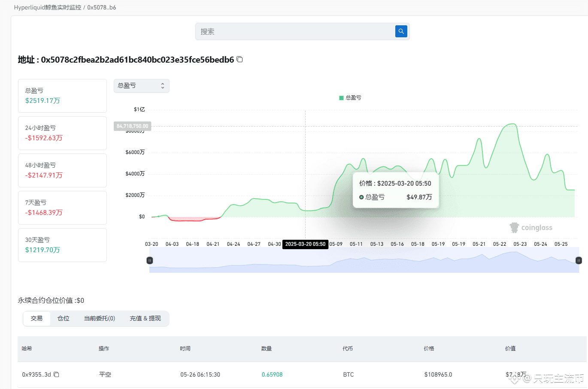Select the 7天盈亏 summary card
Screen dimensions: 588x389
pyautogui.click(x=62, y=208)
